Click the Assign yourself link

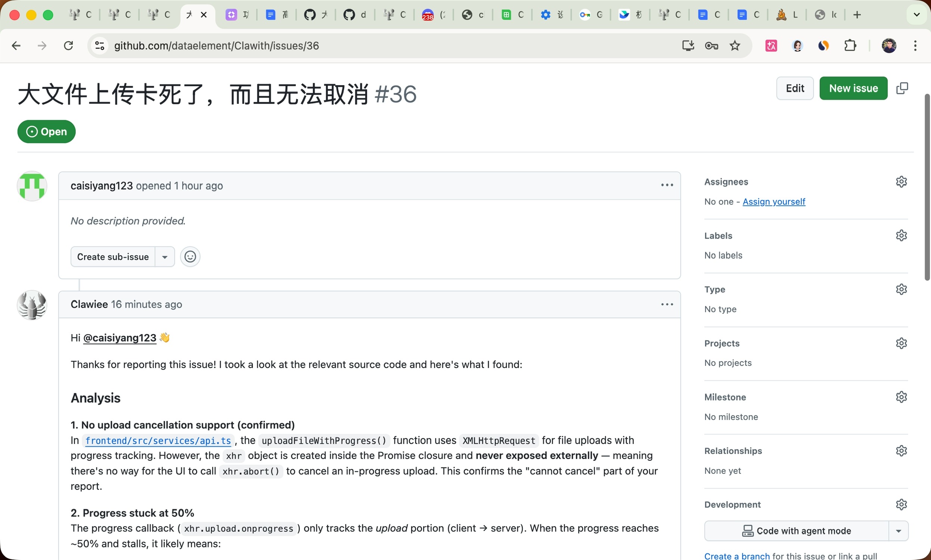point(774,202)
